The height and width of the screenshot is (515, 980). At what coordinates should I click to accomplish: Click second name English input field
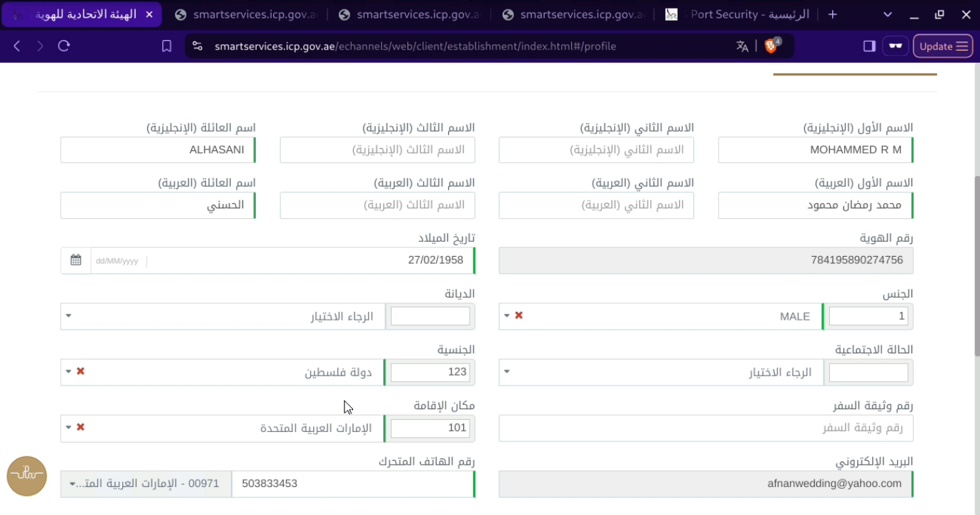pos(596,149)
